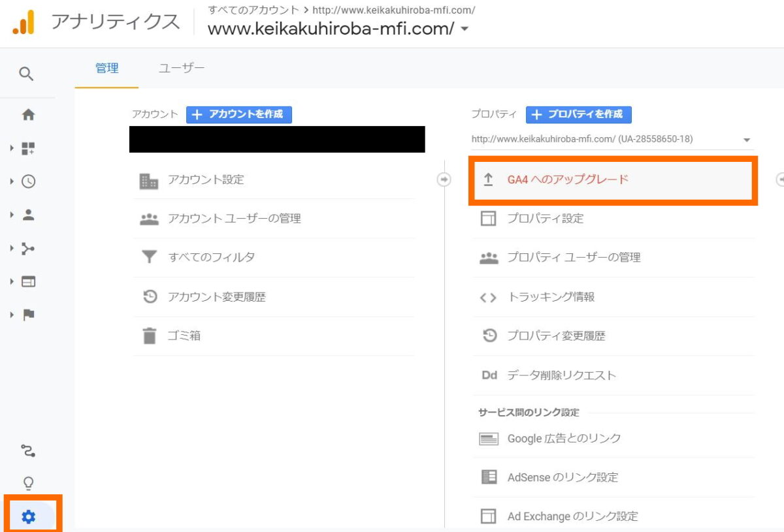Click the conversions flag icon
784x532 pixels.
[28, 315]
